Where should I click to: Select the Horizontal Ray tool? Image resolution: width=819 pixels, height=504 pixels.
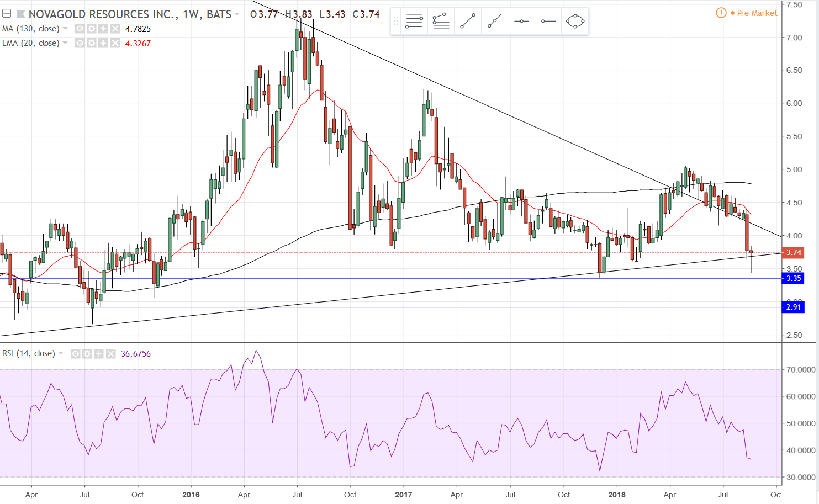click(x=548, y=22)
